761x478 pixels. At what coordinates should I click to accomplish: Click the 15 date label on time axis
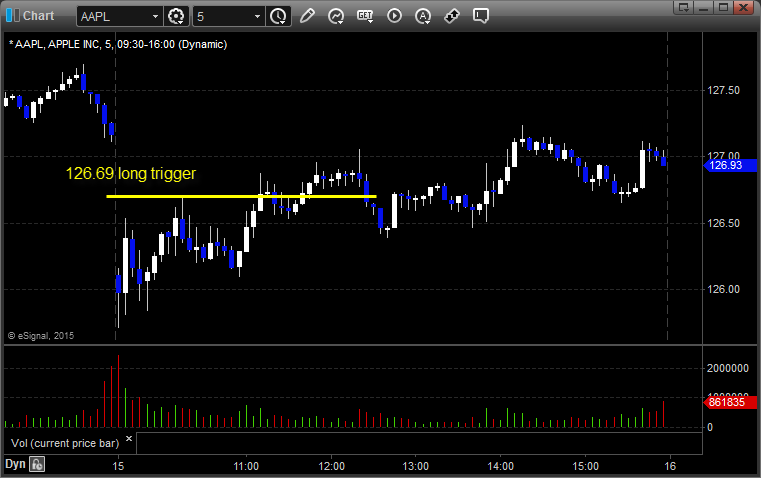point(118,466)
